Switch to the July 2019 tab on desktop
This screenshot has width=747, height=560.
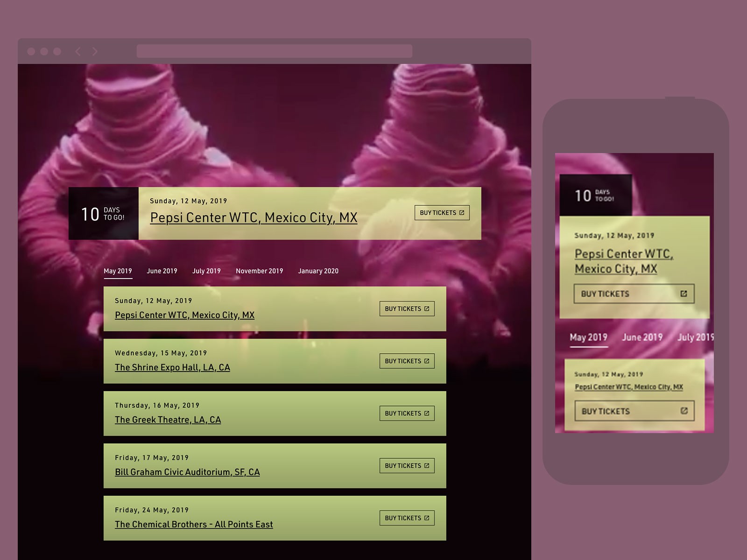click(x=206, y=271)
